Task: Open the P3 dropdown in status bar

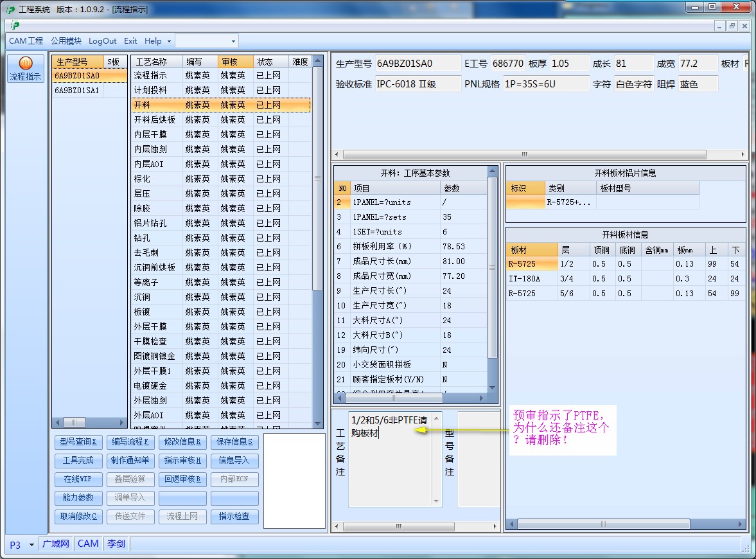Action: pyautogui.click(x=32, y=544)
